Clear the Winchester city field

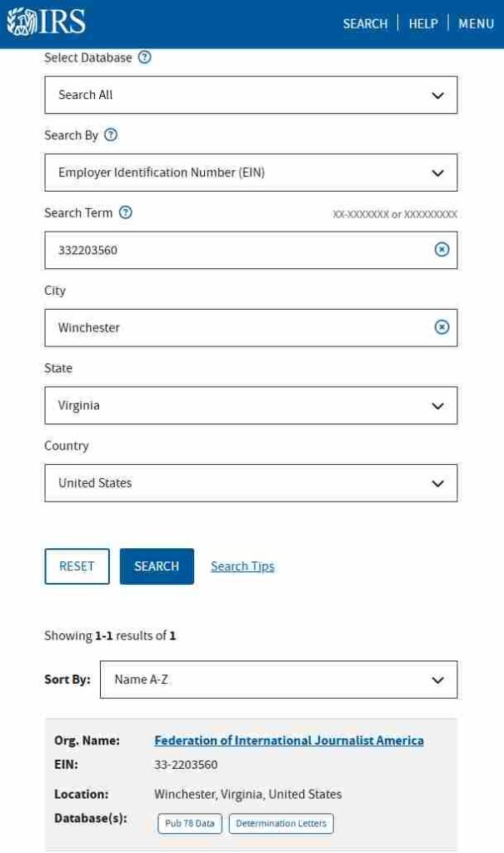point(441,327)
